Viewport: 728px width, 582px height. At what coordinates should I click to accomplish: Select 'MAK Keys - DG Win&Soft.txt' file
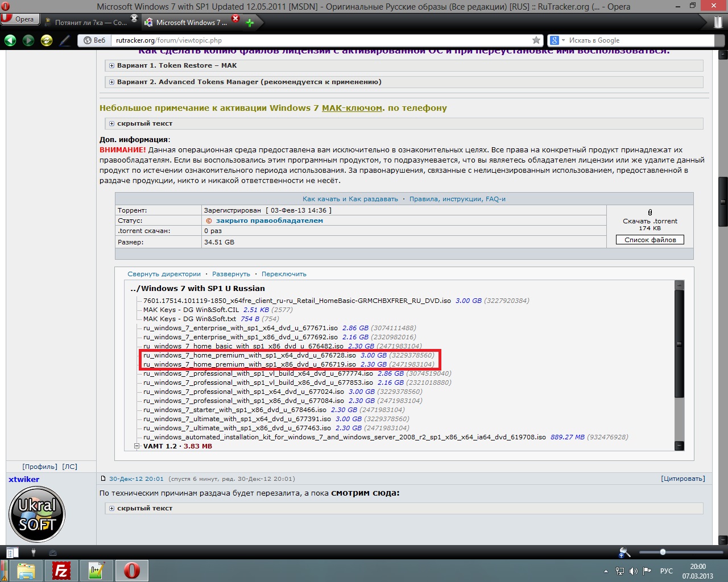click(189, 319)
